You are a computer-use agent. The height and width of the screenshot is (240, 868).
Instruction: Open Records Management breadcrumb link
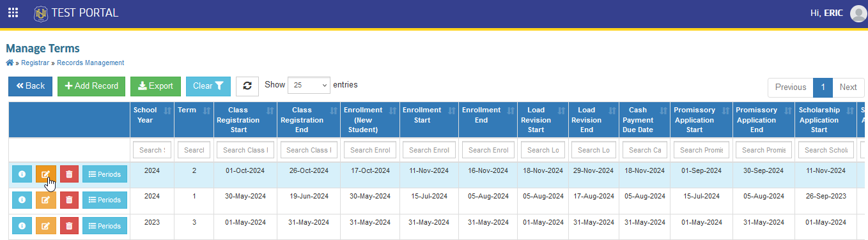pos(91,63)
